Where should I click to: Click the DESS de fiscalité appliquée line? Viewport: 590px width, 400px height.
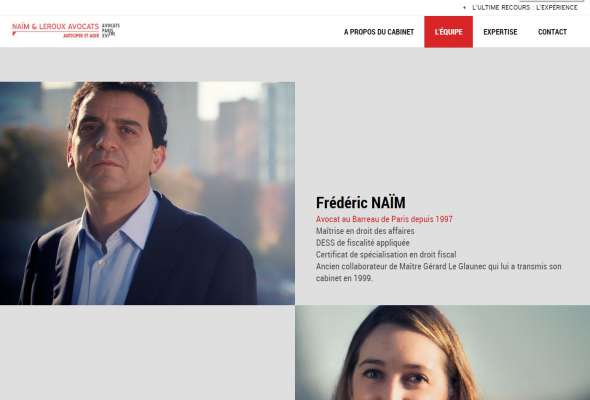pyautogui.click(x=363, y=243)
